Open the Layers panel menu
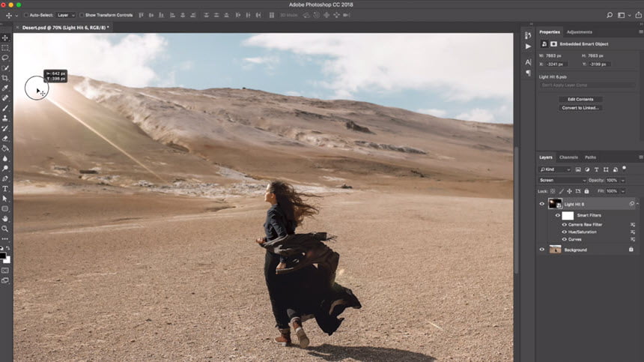The width and height of the screenshot is (644, 362). (641, 157)
